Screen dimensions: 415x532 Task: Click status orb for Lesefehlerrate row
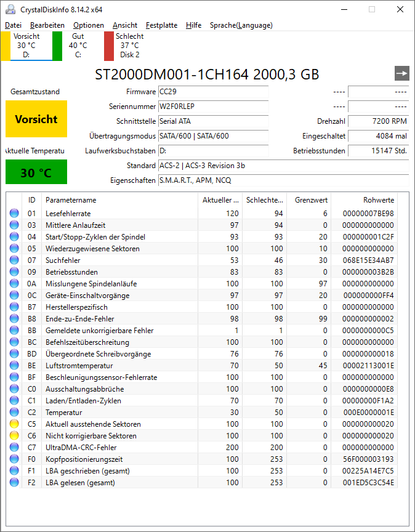tap(14, 214)
